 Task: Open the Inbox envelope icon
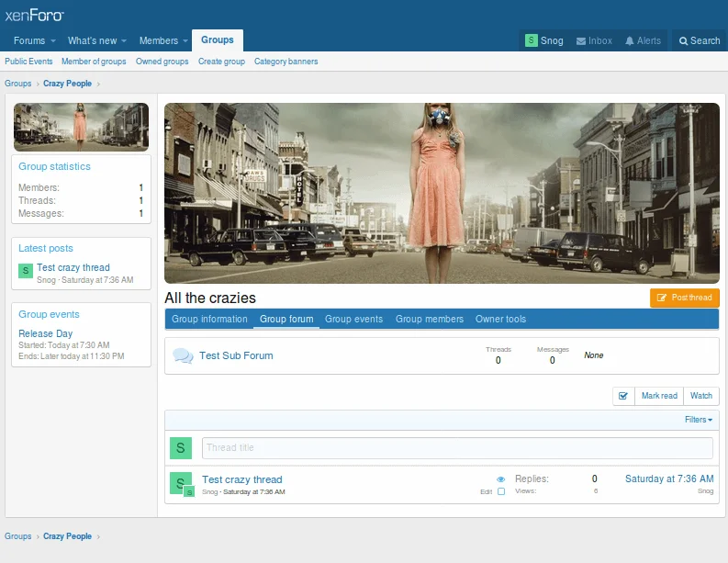[x=581, y=40]
